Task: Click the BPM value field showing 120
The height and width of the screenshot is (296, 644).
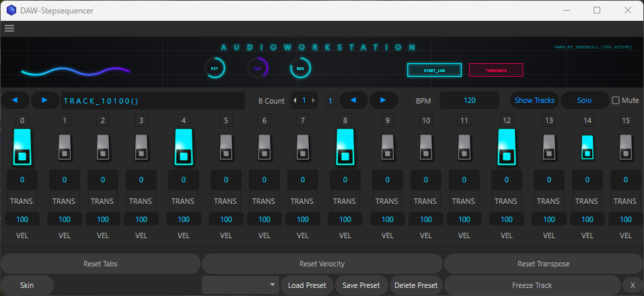Action: click(470, 100)
